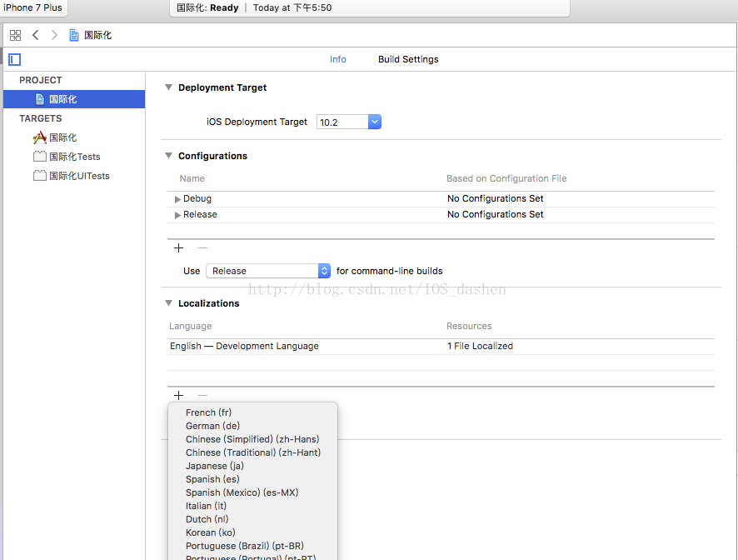Screen dimensions: 738x560
Task: Click the Language column header
Action: tap(190, 326)
